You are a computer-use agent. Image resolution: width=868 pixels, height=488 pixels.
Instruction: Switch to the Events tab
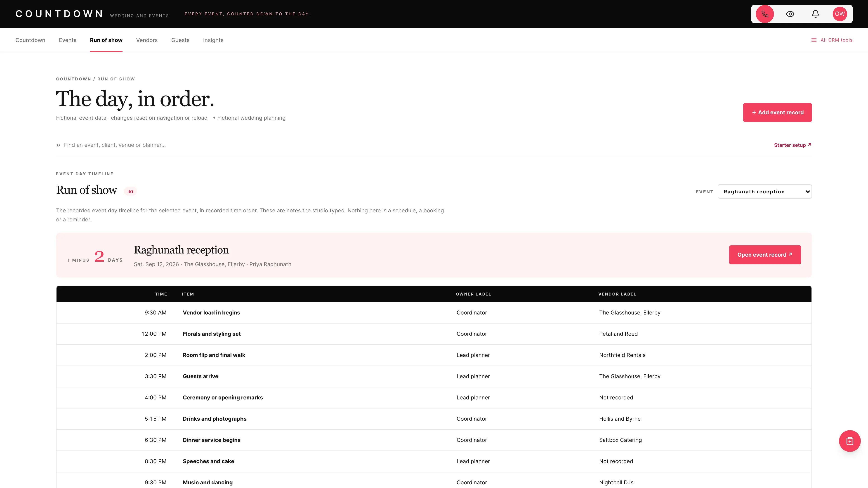tap(68, 40)
